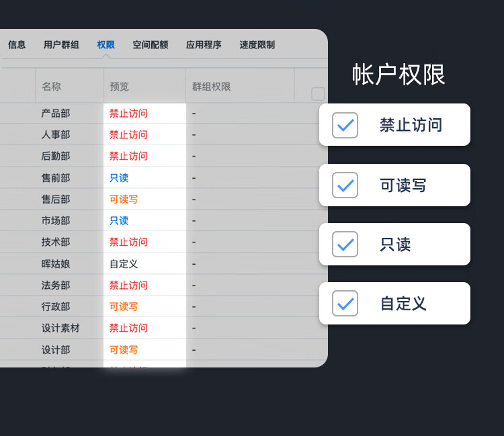Sort by the 名称 column header
This screenshot has width=504, height=436.
[51, 87]
